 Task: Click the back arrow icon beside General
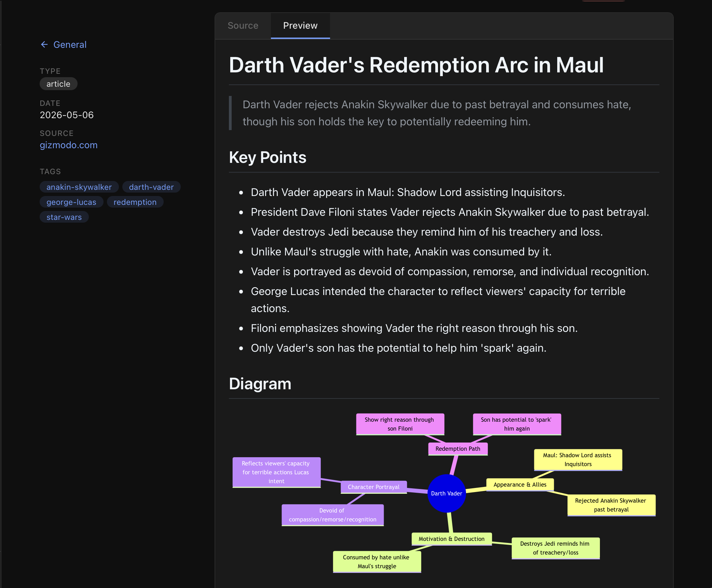44,45
